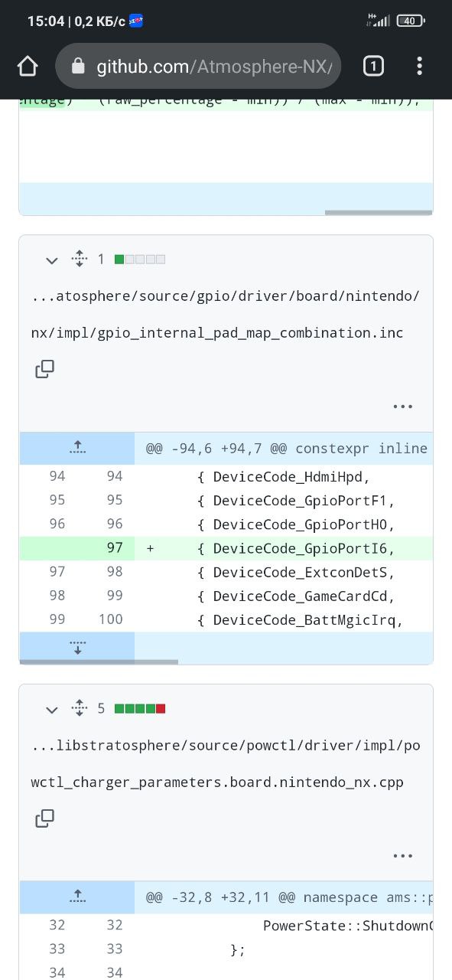Expand down below line 100 hunk
This screenshot has height=980, width=452.
pyautogui.click(x=77, y=647)
